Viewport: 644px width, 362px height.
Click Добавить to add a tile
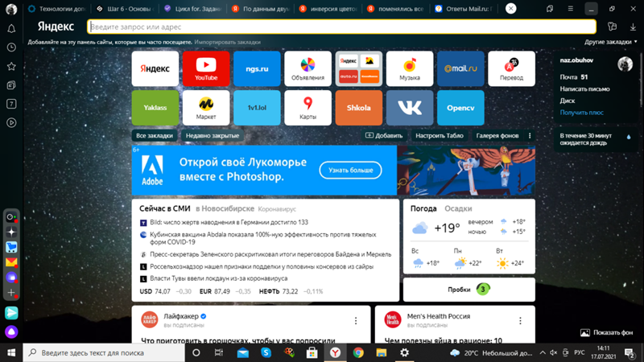[384, 135]
